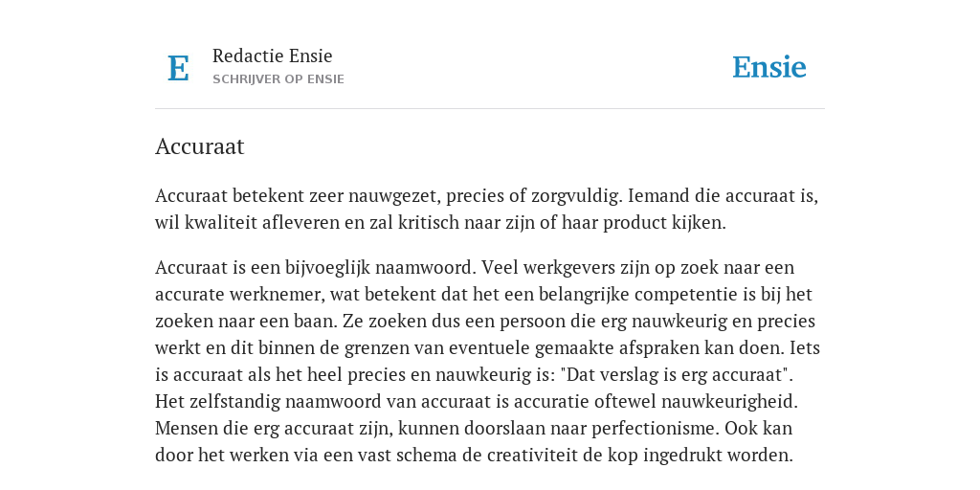980x490 pixels.
Task: Click the first line starting 'Accuraat betekent zeer nauwgezet'
Action: [x=486, y=195]
